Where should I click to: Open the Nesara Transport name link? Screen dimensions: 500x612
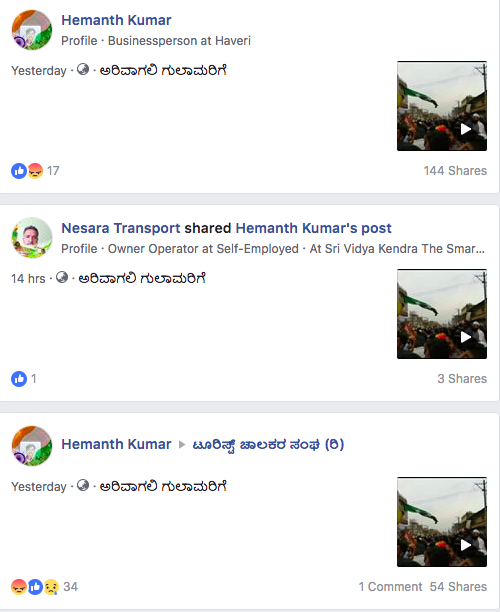(x=121, y=228)
